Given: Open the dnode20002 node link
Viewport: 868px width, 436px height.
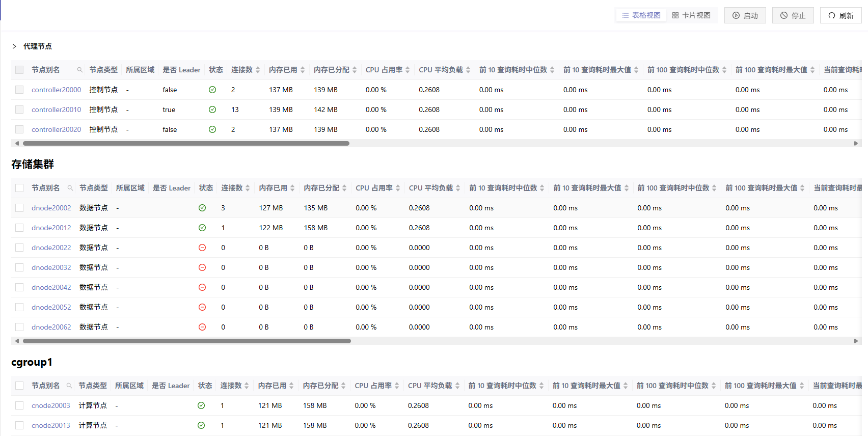Looking at the screenshot, I should pyautogui.click(x=51, y=208).
